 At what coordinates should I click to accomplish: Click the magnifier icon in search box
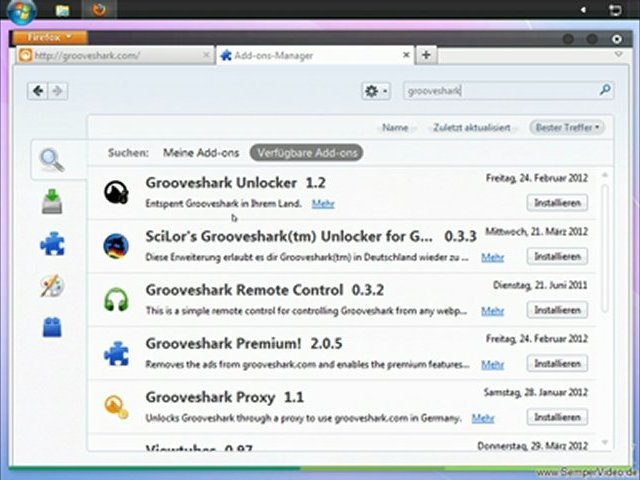click(605, 90)
